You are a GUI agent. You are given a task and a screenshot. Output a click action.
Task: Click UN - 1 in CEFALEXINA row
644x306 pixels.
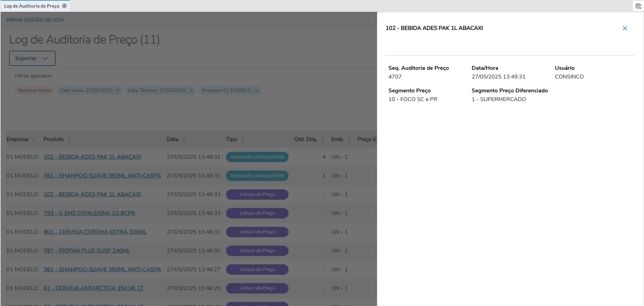pyautogui.click(x=339, y=213)
